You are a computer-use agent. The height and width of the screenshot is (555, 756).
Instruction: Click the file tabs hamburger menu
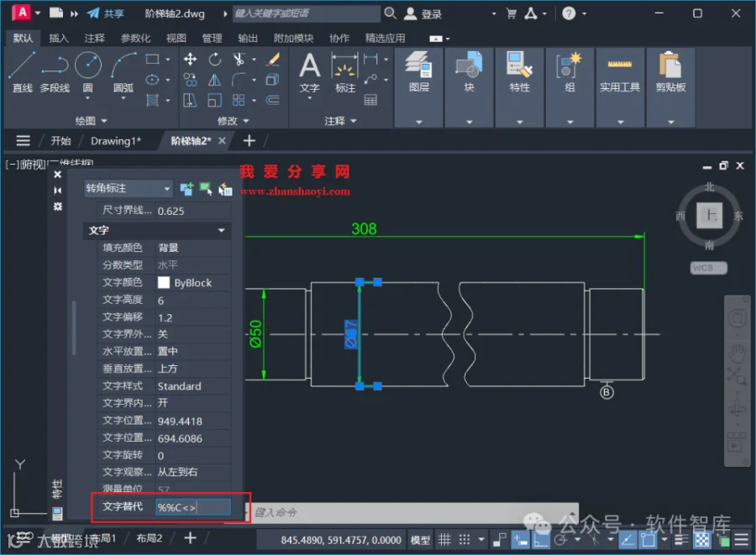tap(23, 141)
